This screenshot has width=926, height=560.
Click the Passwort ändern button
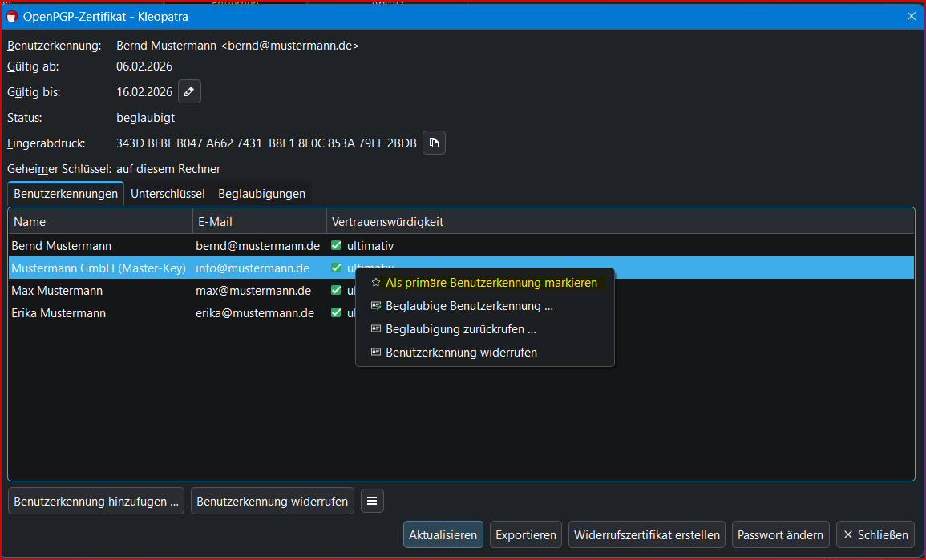(780, 535)
